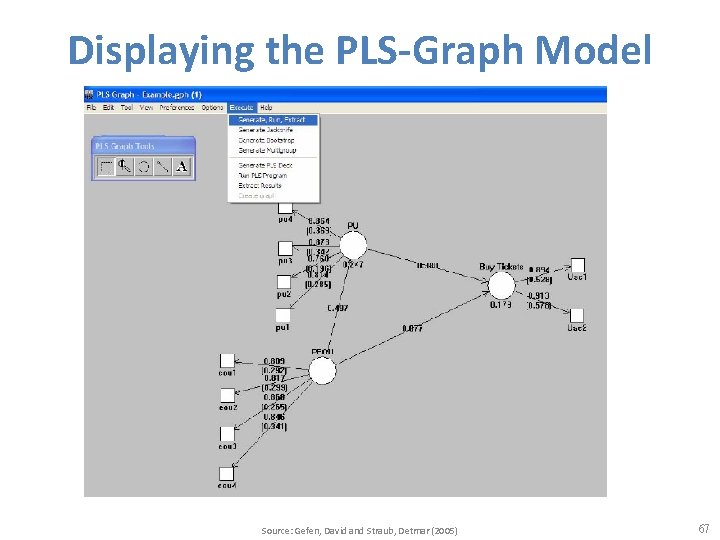This screenshot has height=540, width=720.
Task: Click the PU latent variable circle
Action: (x=353, y=246)
